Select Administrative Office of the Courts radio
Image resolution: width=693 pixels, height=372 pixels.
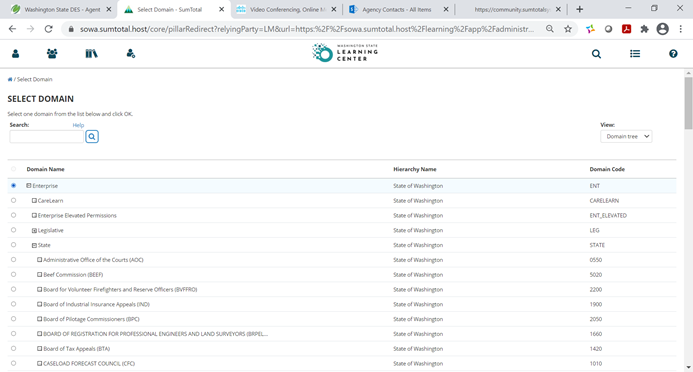pyautogui.click(x=14, y=260)
